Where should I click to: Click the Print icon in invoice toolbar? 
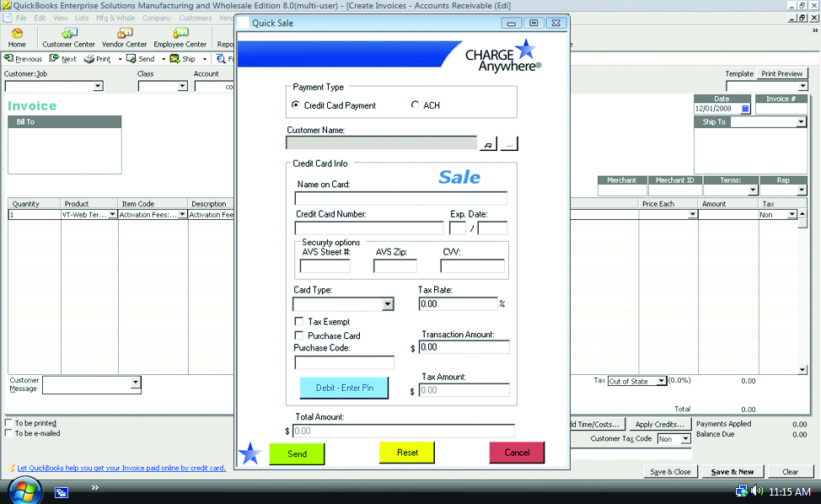coord(98,59)
